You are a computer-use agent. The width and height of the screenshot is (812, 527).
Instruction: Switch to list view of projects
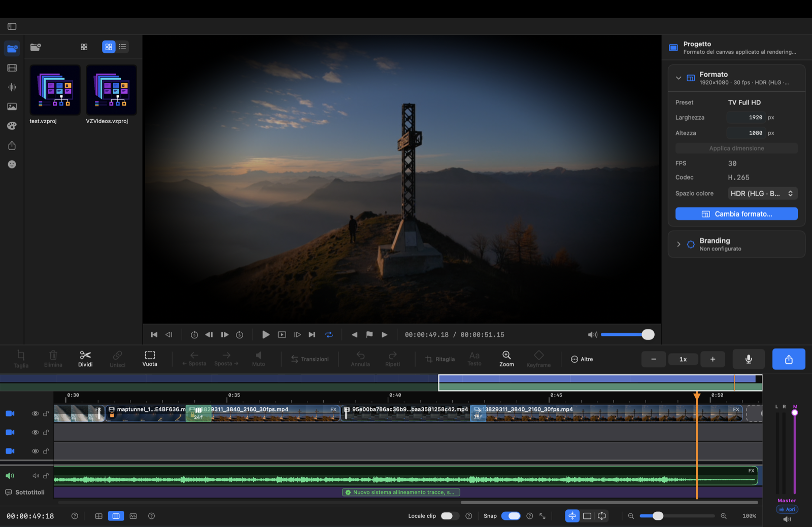[x=123, y=47]
